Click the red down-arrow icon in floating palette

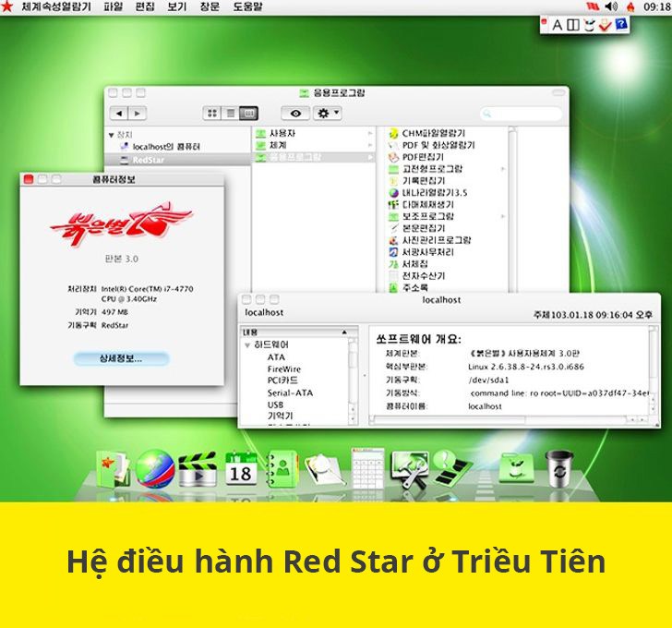(x=606, y=25)
